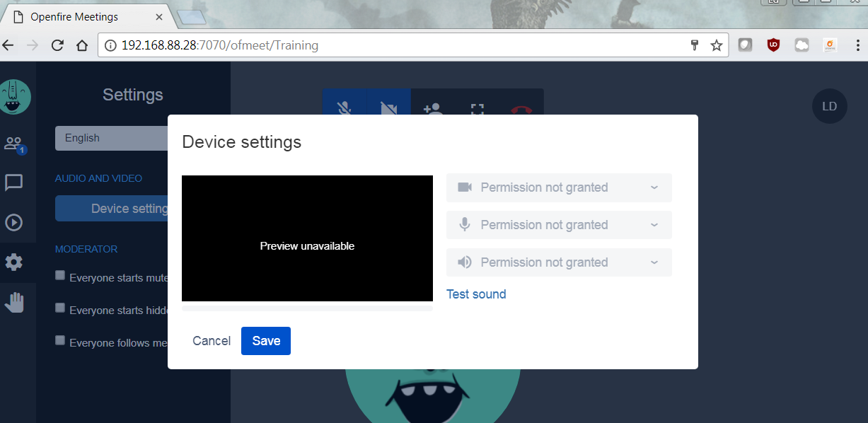Toggle fullscreen icon in meeting toolbar
Image resolution: width=868 pixels, height=423 pixels.
[477, 109]
